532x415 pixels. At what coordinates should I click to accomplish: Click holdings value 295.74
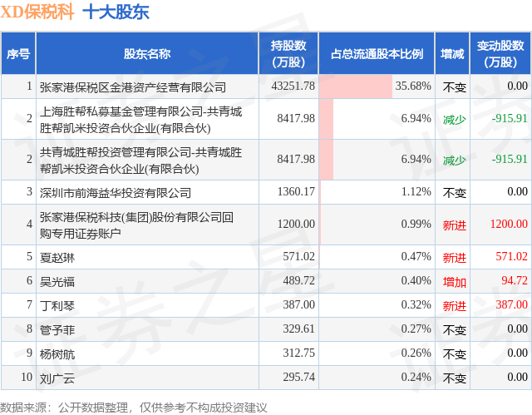pos(299,377)
